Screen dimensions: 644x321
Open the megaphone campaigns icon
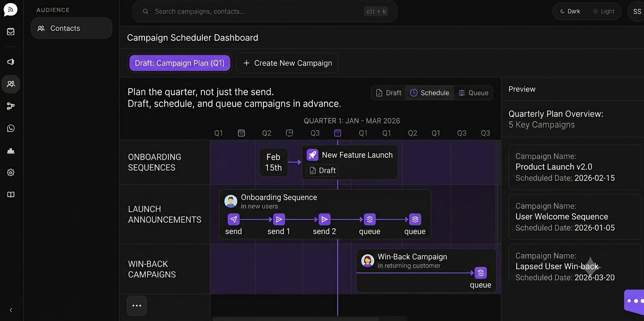coord(11,62)
